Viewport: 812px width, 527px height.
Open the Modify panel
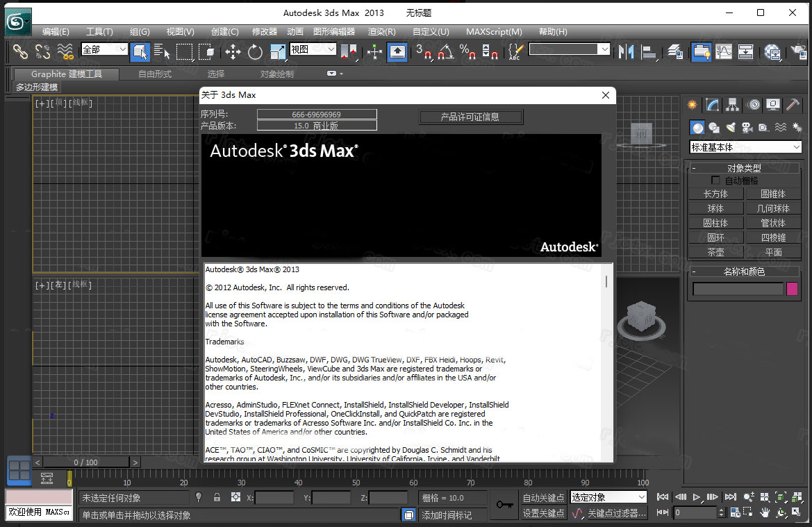[711, 104]
